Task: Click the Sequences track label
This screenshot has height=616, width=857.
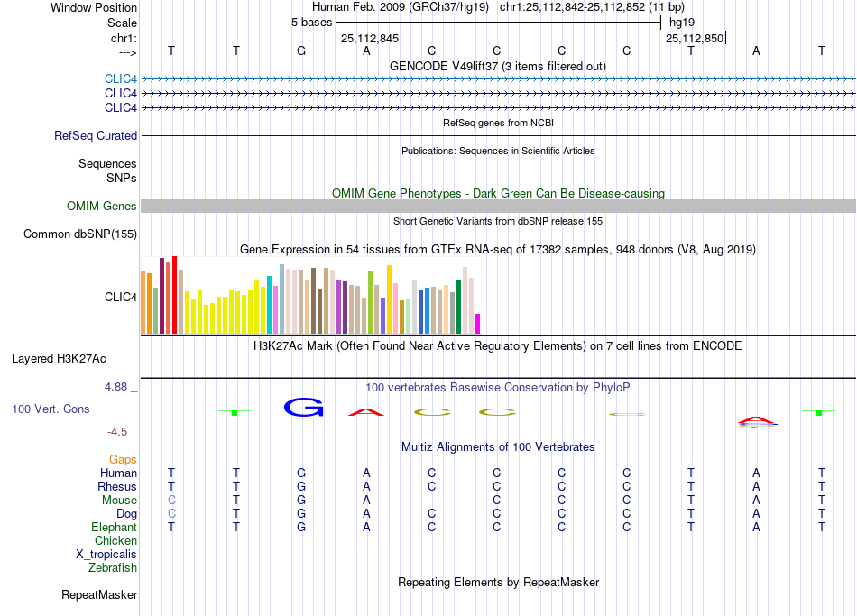Action: point(107,163)
